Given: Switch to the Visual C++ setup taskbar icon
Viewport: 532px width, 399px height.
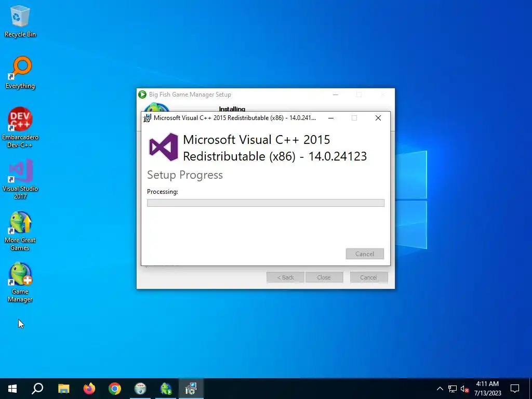Looking at the screenshot, I should pyautogui.click(x=191, y=389).
